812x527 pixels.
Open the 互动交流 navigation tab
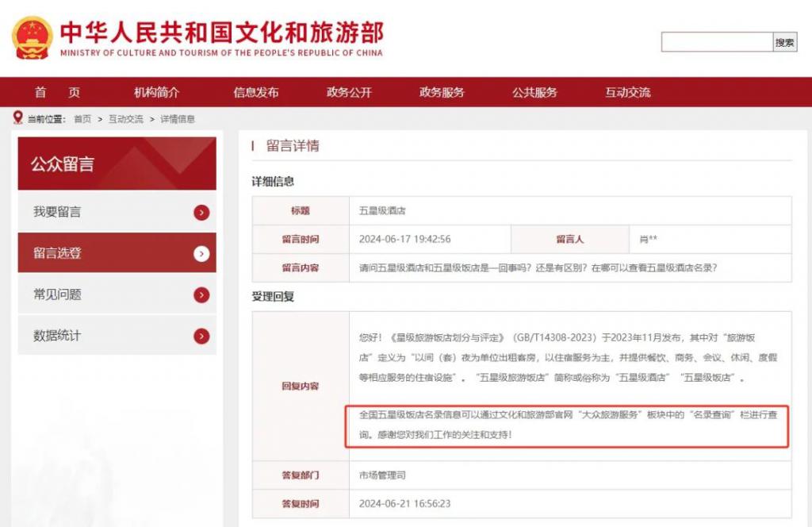628,92
